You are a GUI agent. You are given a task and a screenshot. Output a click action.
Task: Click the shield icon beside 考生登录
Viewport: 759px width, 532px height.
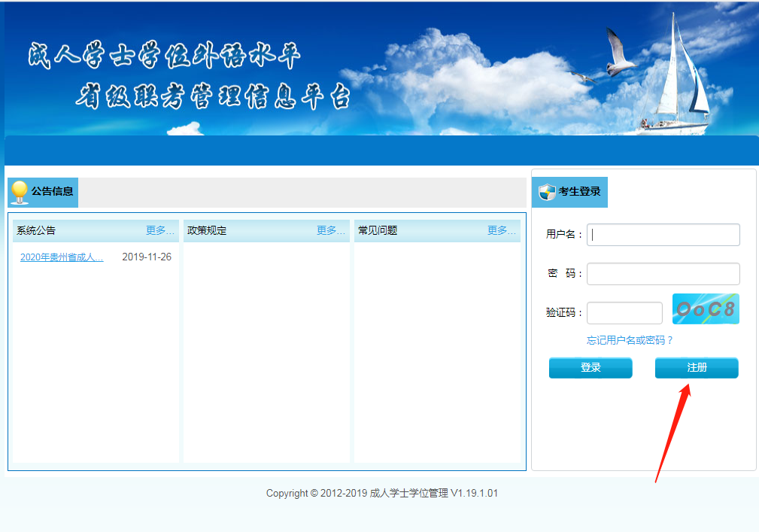[x=547, y=193]
